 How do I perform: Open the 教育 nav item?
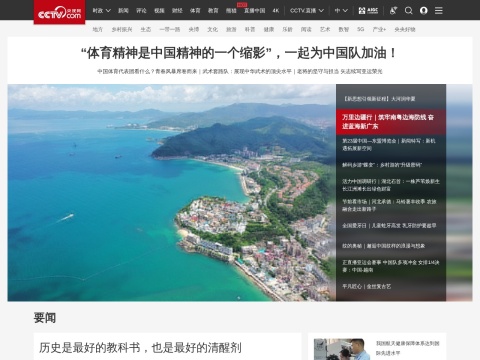(x=213, y=11)
